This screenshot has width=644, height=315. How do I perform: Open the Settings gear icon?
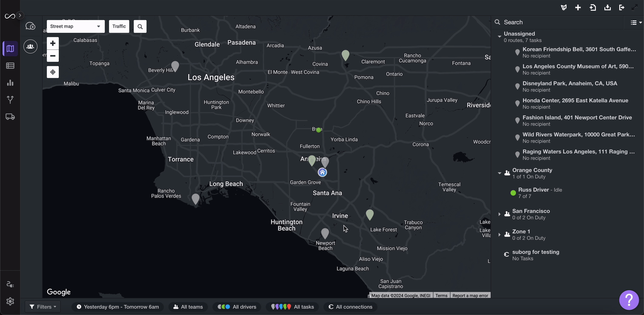point(10,301)
